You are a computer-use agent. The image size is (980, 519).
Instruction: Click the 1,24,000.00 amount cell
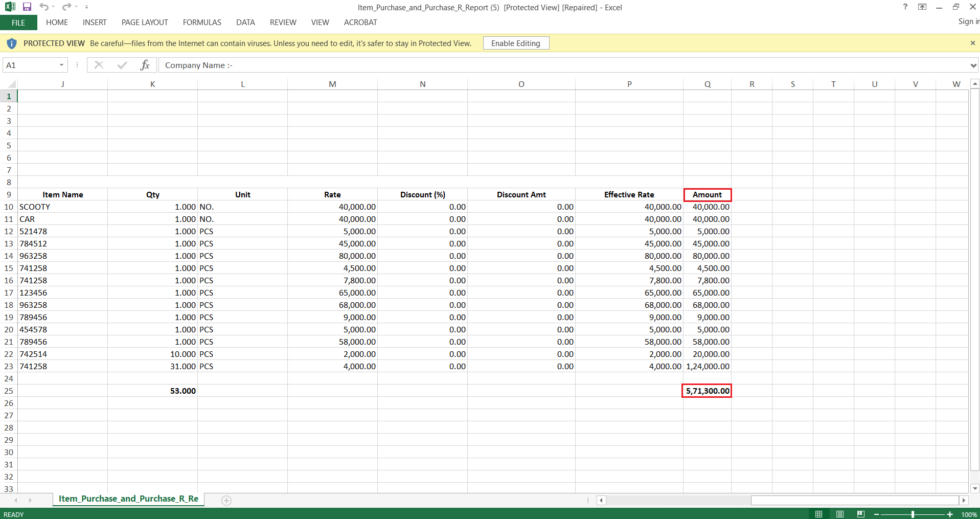[707, 367]
